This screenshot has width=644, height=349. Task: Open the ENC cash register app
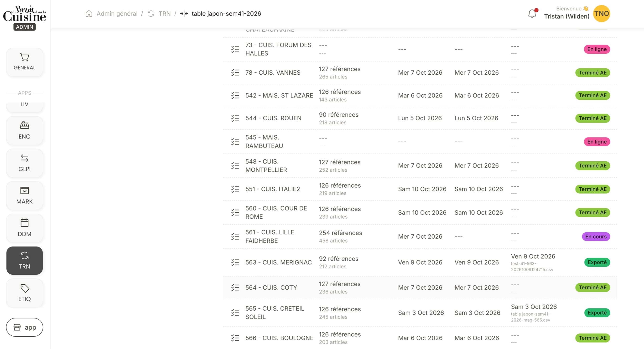(x=25, y=130)
